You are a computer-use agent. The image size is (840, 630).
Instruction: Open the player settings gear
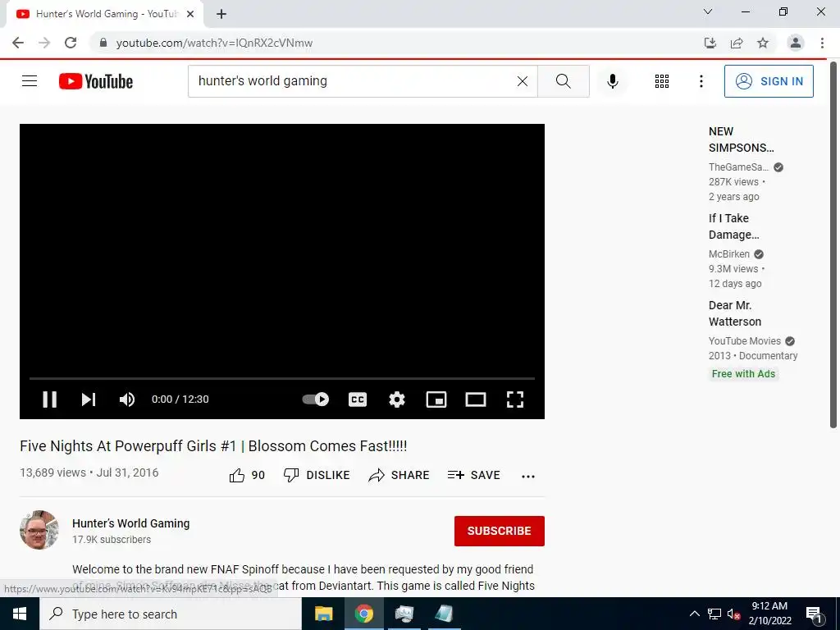coord(397,399)
